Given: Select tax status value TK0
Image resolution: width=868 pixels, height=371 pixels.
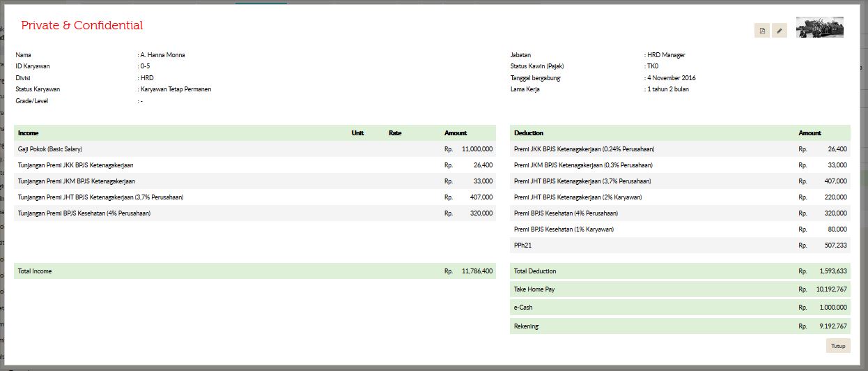Looking at the screenshot, I should (653, 66).
